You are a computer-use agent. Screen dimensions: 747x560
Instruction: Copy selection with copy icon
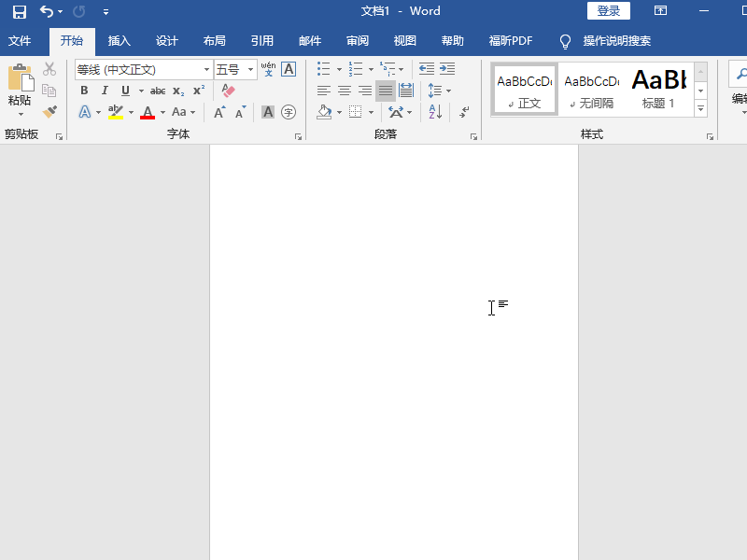pos(49,91)
